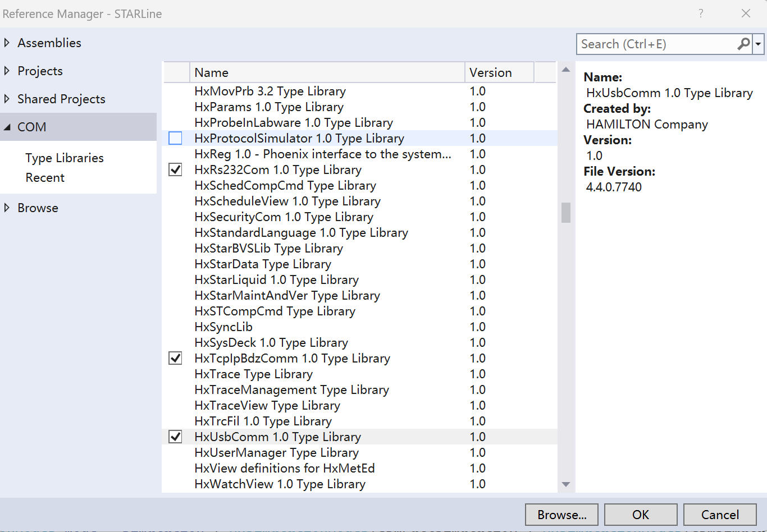Click the help question mark icon
Screen dimensions: 767x532
701,13
